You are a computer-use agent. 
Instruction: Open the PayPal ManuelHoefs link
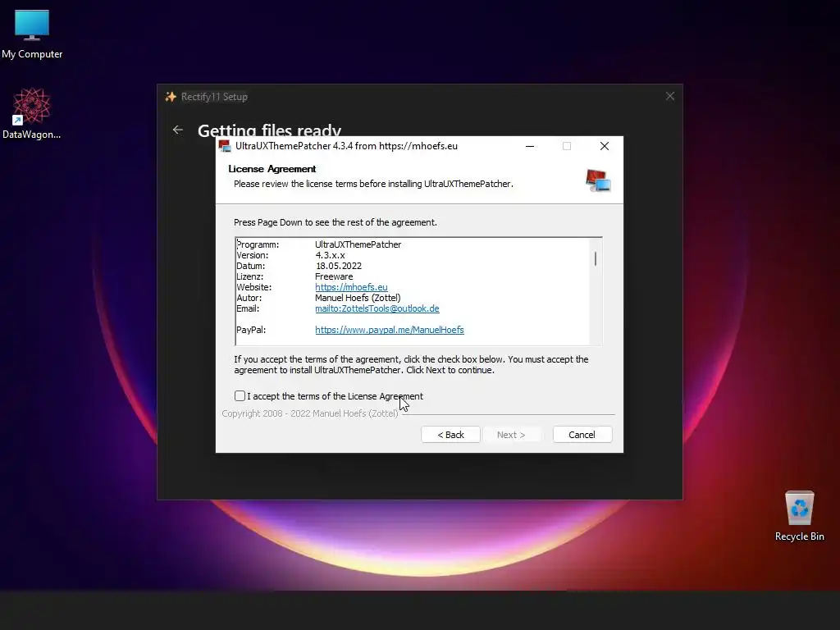coord(390,330)
